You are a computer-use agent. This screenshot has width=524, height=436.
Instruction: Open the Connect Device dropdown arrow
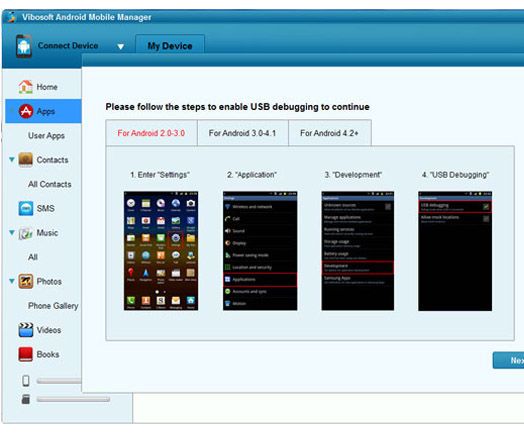point(121,46)
